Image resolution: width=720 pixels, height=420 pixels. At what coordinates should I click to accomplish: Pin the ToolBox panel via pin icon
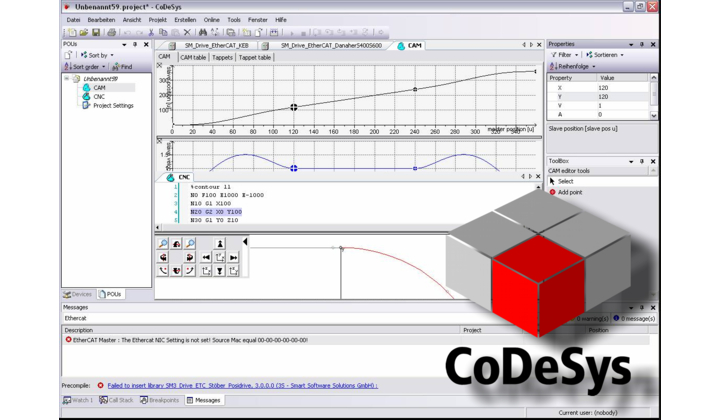642,161
